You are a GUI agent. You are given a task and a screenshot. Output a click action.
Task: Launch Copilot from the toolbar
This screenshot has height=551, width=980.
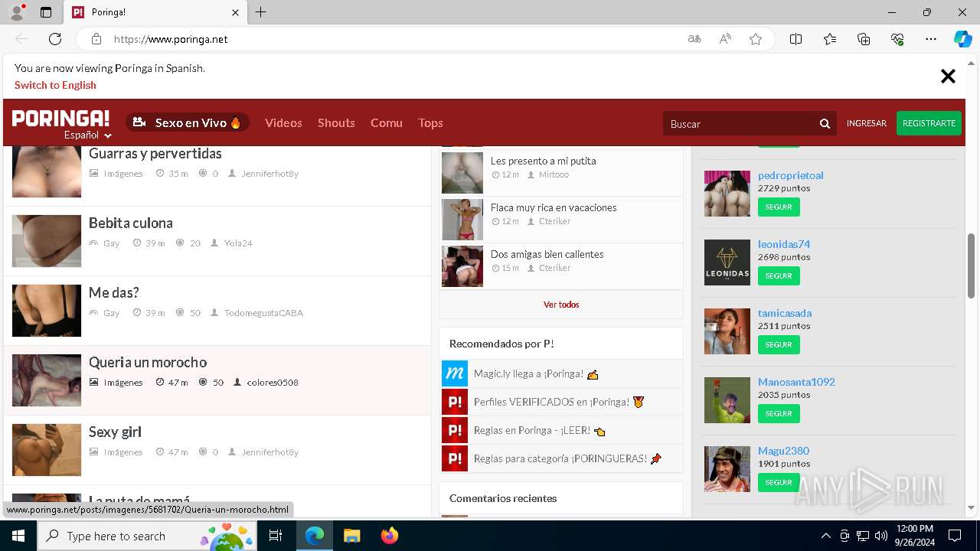(962, 39)
